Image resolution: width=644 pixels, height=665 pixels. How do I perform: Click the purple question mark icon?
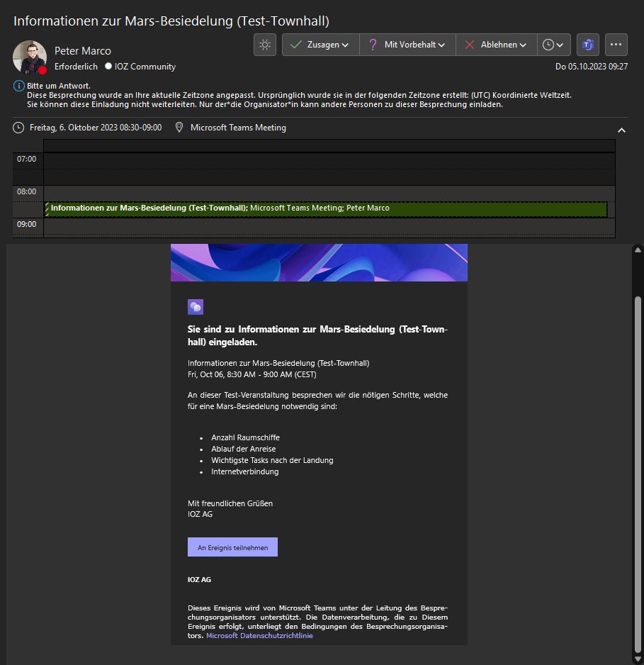(x=373, y=45)
